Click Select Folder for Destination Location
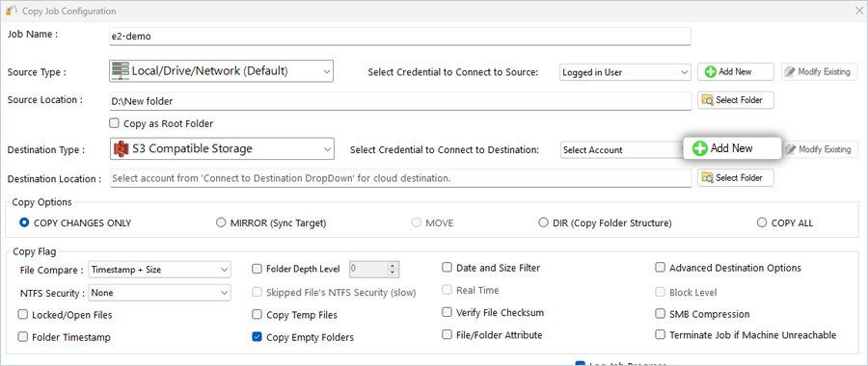The width and height of the screenshot is (868, 366). [735, 178]
